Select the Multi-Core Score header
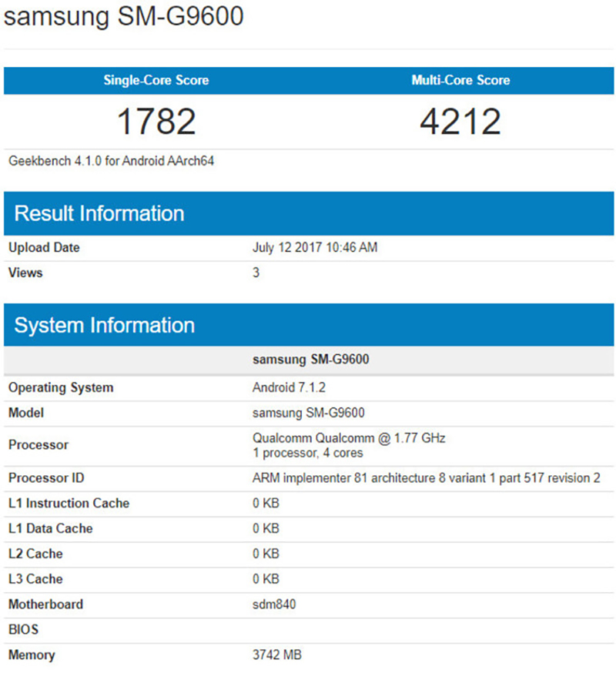 click(x=460, y=80)
